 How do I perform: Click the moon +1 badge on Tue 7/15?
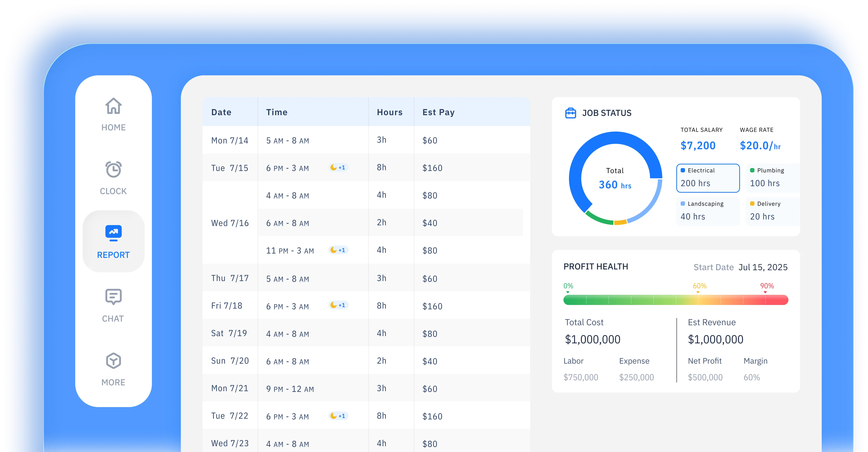338,167
